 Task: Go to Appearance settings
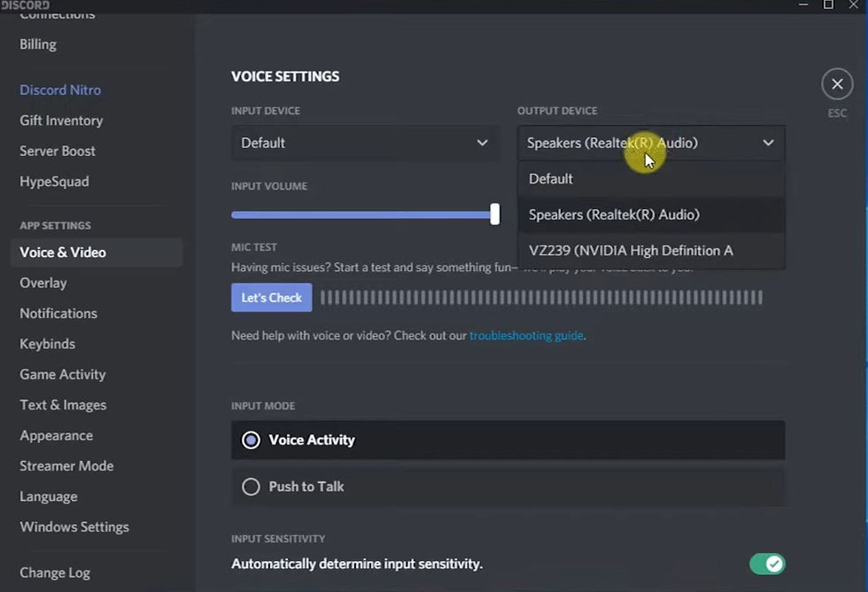[57, 435]
